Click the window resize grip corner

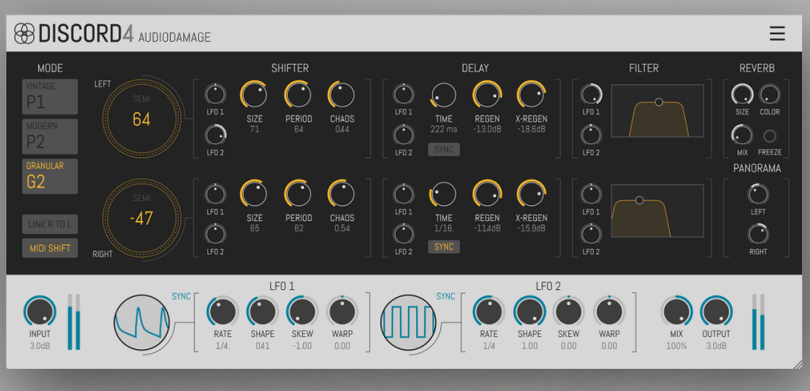point(798,364)
